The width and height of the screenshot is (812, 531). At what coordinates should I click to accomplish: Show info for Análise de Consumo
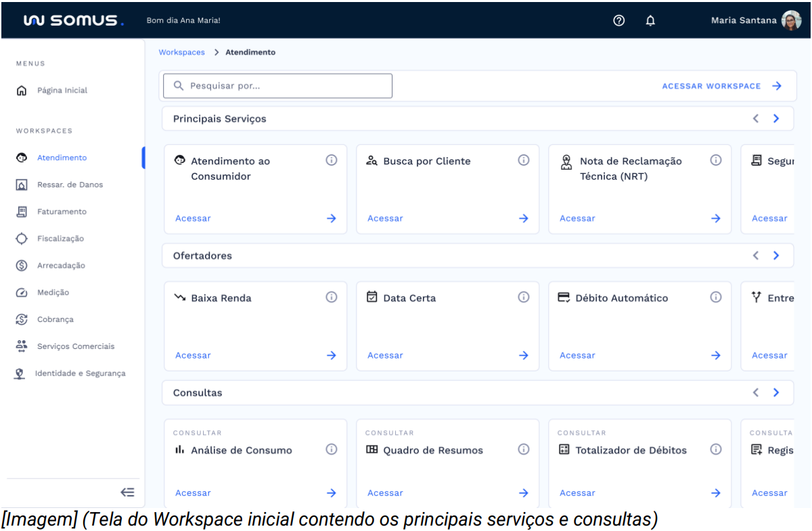pos(332,449)
